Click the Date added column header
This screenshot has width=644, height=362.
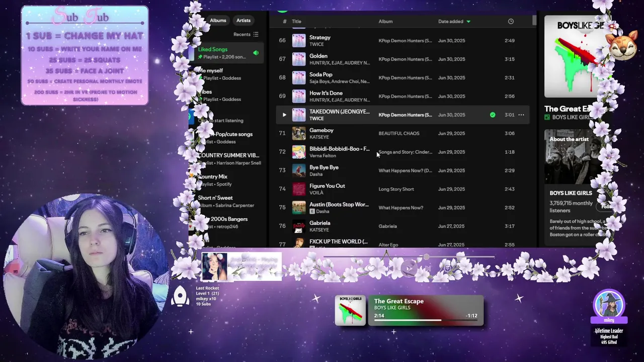tap(451, 22)
